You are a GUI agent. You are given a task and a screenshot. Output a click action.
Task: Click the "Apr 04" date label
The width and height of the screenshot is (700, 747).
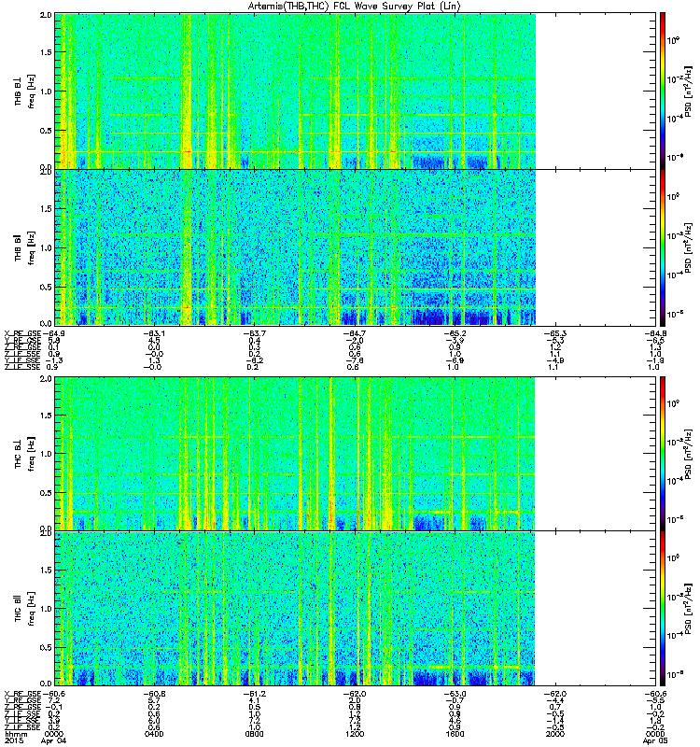pyautogui.click(x=53, y=740)
